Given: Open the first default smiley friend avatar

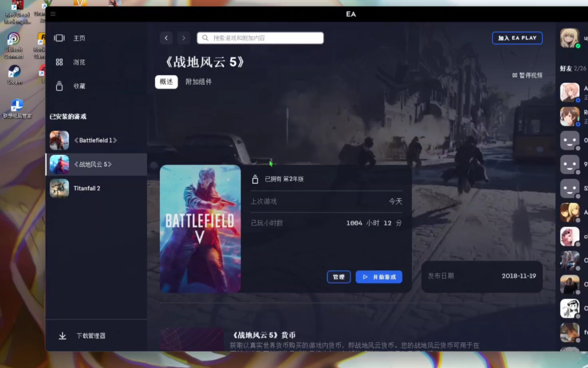Looking at the screenshot, I should (x=570, y=140).
